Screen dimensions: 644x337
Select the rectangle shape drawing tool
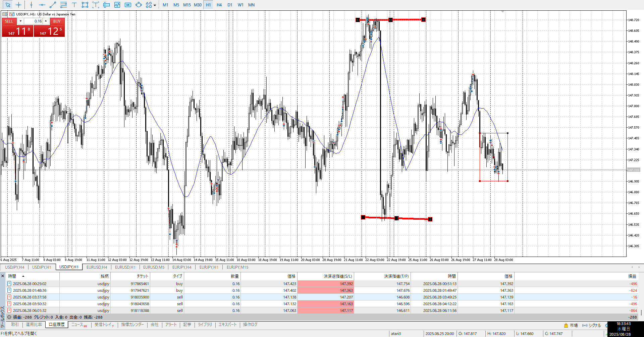85,5
